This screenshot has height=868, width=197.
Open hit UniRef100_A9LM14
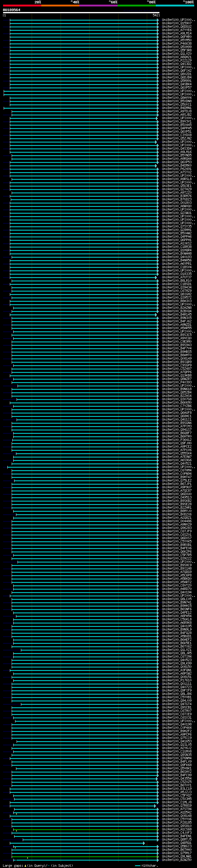pyautogui.click(x=177, y=33)
